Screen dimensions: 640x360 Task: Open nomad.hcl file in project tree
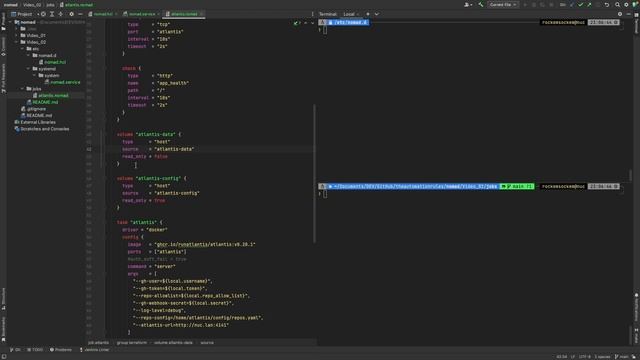[52, 62]
